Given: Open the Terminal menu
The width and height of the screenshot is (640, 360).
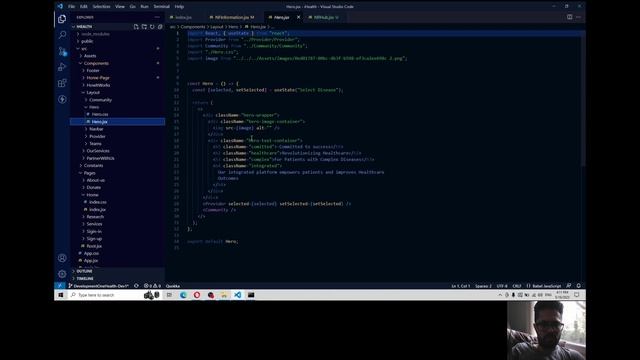Looking at the screenshot, I should (x=161, y=7).
